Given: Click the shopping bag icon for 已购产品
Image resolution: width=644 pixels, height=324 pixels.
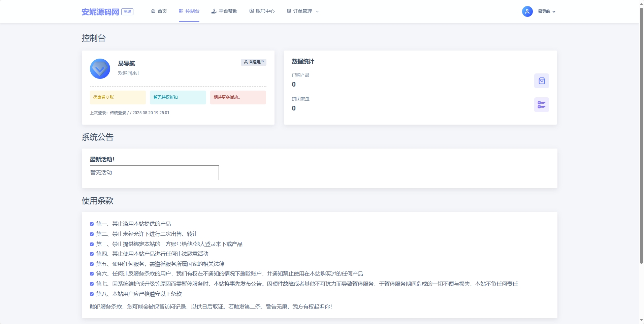Looking at the screenshot, I should (542, 81).
